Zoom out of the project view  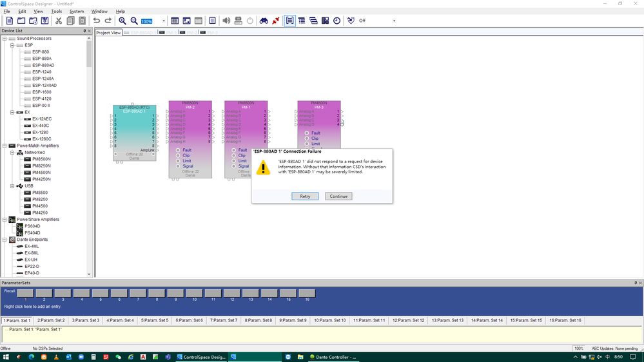click(134, 21)
